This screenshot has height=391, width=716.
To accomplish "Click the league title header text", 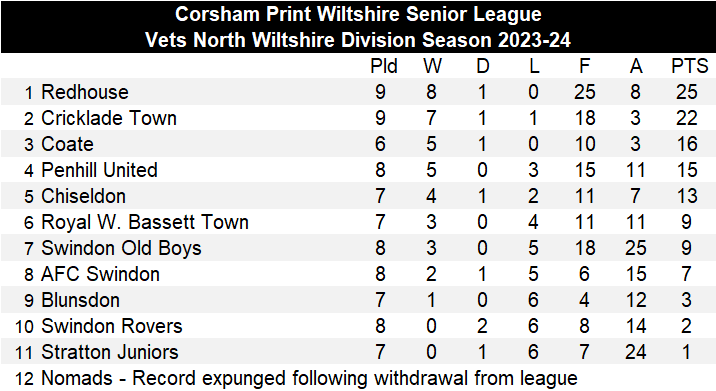I will pos(358,14).
